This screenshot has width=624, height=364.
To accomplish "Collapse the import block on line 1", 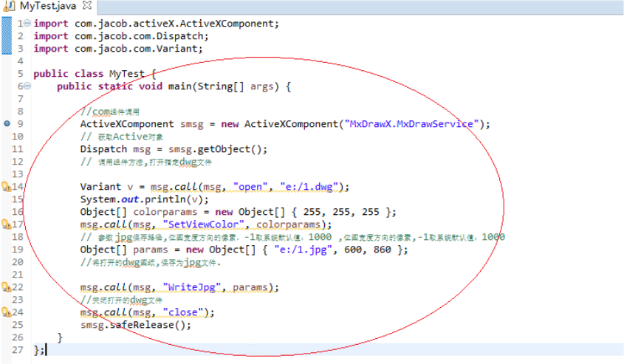I will (27, 24).
